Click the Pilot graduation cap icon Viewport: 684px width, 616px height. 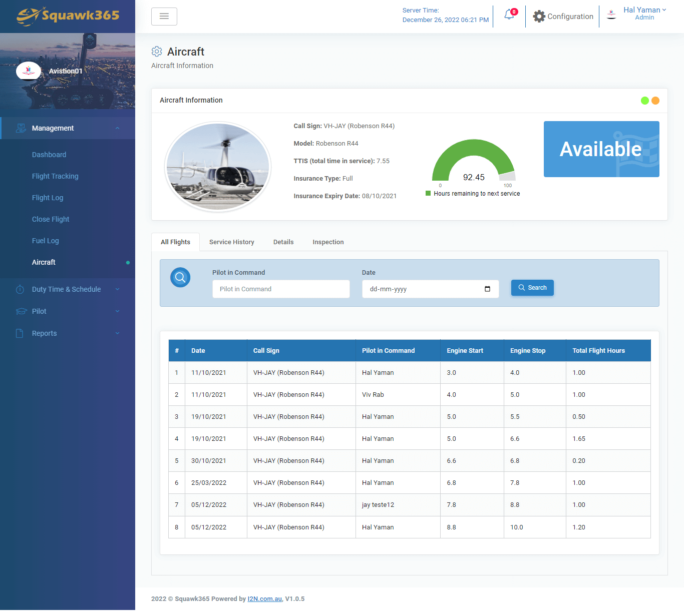click(x=21, y=311)
